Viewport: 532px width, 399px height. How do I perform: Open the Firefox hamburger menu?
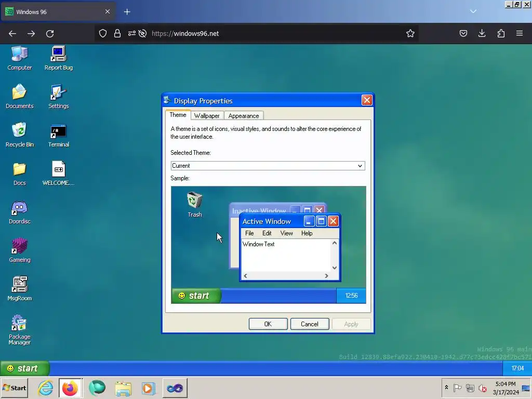(520, 33)
